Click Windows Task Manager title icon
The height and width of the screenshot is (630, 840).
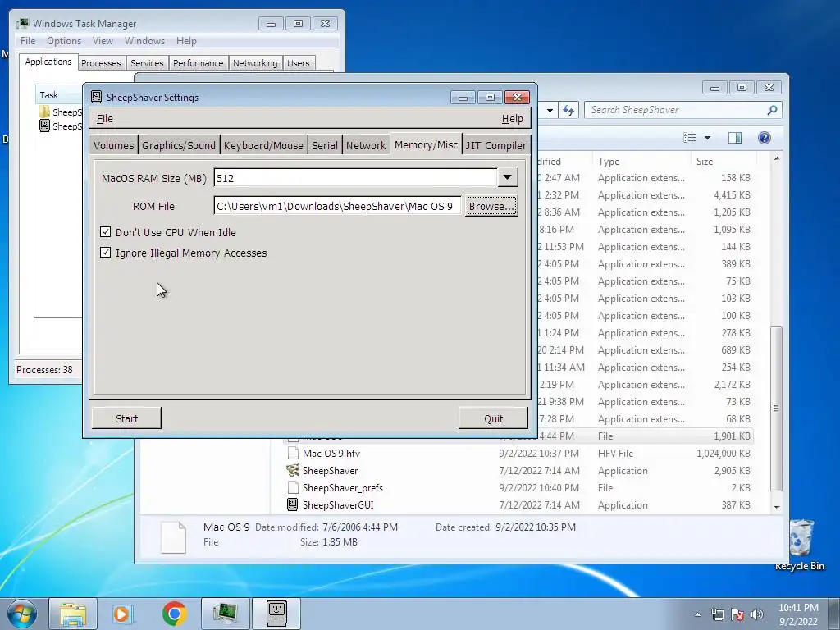click(x=22, y=23)
